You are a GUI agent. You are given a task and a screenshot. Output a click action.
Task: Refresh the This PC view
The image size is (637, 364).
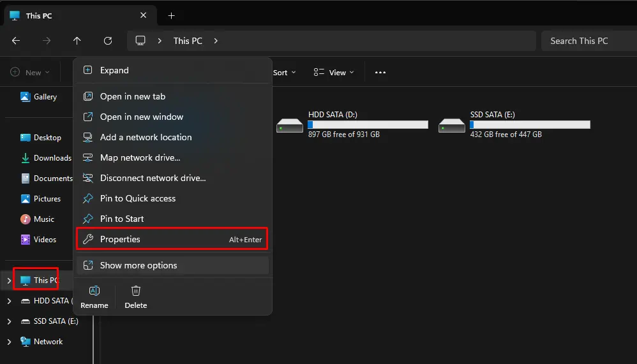click(108, 41)
